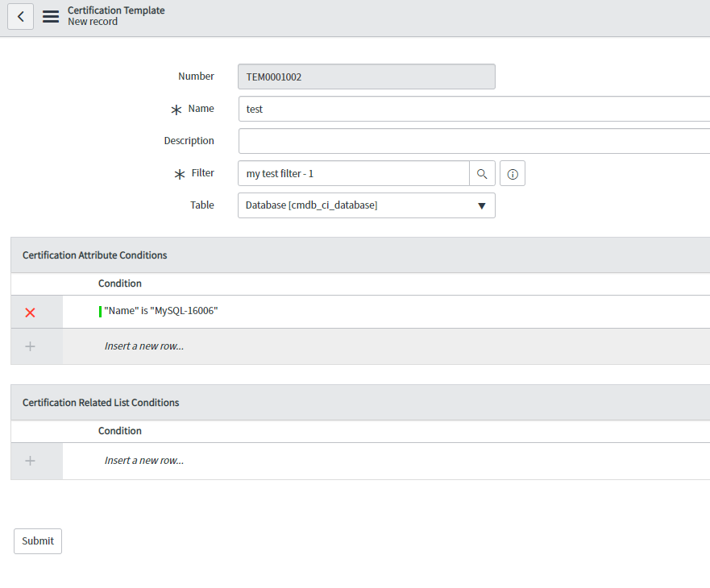Click the plus icon under Related List Conditions
The width and height of the screenshot is (710, 588).
31,460
